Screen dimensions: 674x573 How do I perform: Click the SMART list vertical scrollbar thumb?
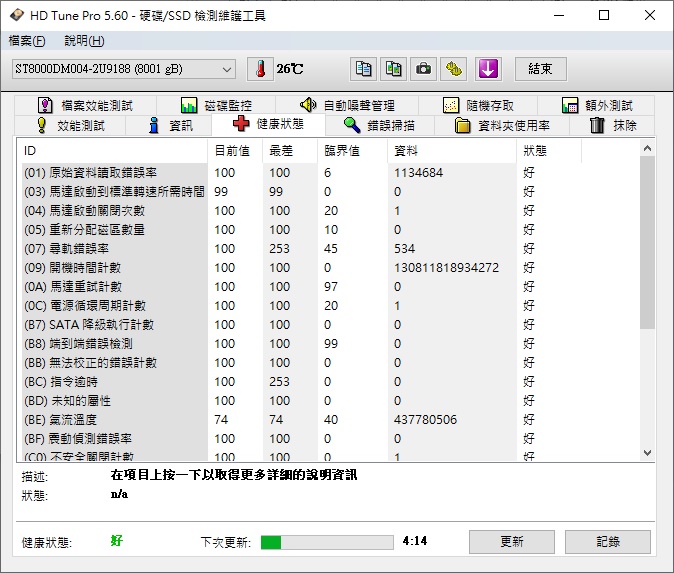pos(647,243)
